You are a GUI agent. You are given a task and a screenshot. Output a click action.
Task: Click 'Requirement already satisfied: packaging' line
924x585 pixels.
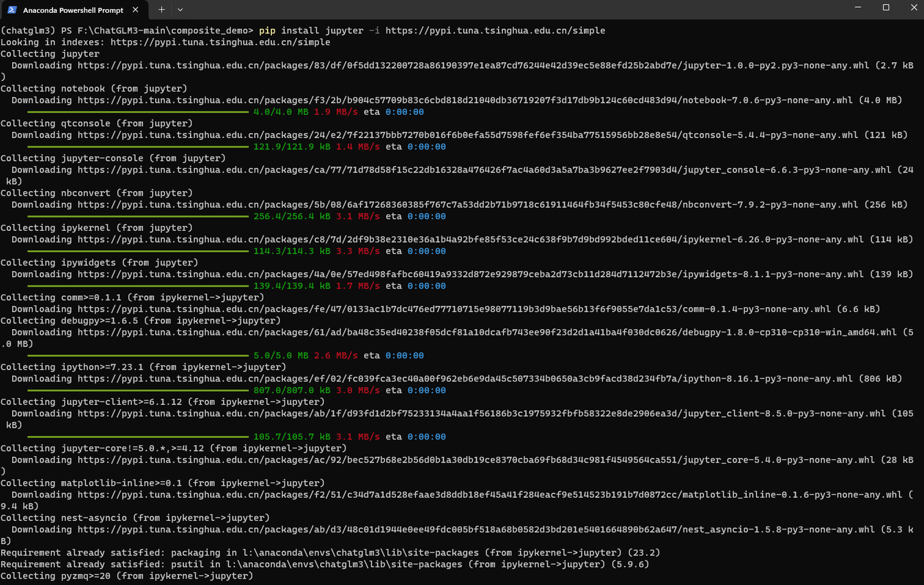[330, 552]
